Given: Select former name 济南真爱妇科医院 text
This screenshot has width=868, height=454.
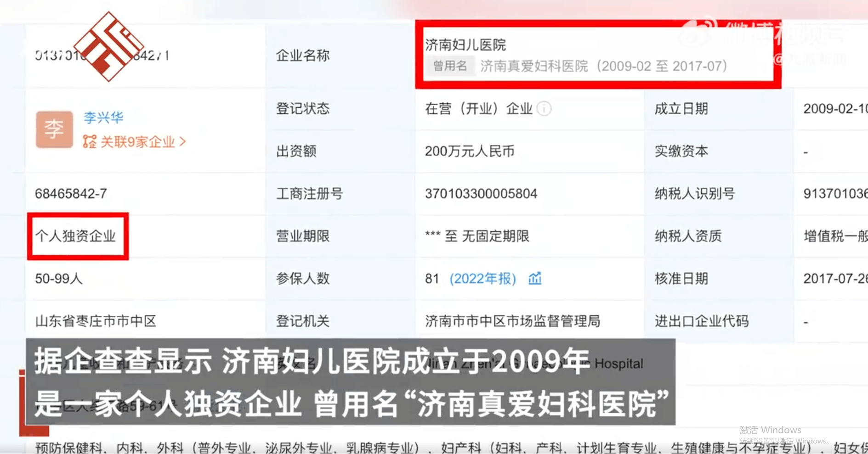Looking at the screenshot, I should (x=534, y=66).
